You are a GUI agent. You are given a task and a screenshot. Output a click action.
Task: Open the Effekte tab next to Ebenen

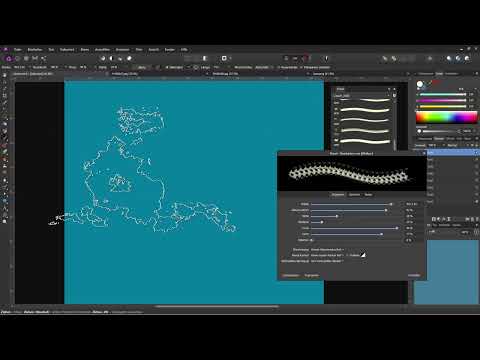(450, 139)
